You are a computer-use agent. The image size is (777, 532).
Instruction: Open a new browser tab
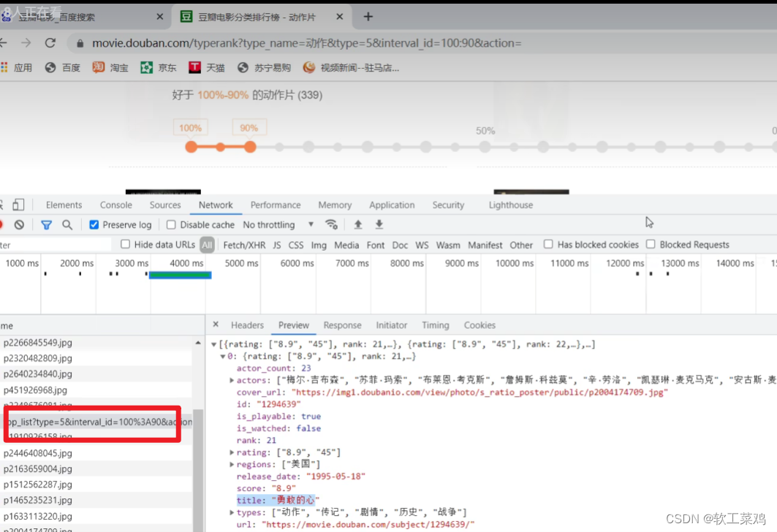point(368,17)
